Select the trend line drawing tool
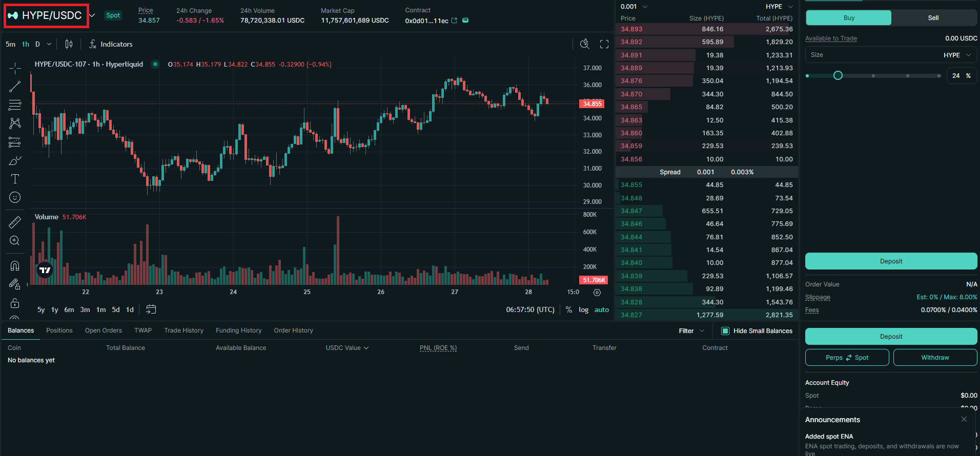Image resolution: width=980 pixels, height=456 pixels. pyautogui.click(x=15, y=87)
